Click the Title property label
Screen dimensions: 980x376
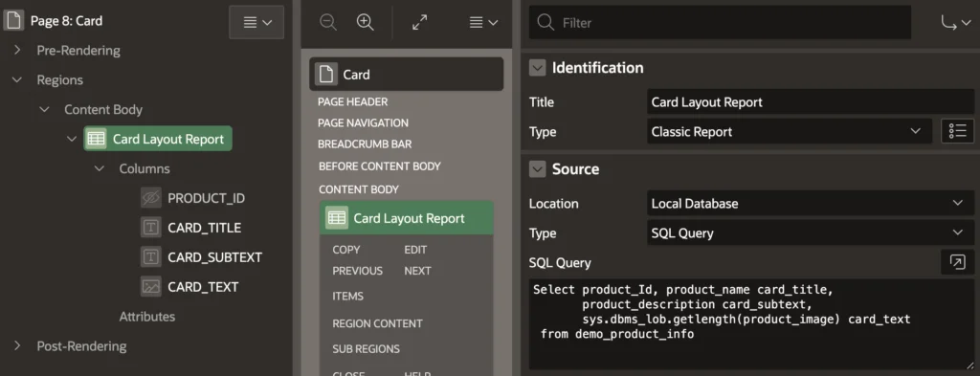click(x=542, y=101)
